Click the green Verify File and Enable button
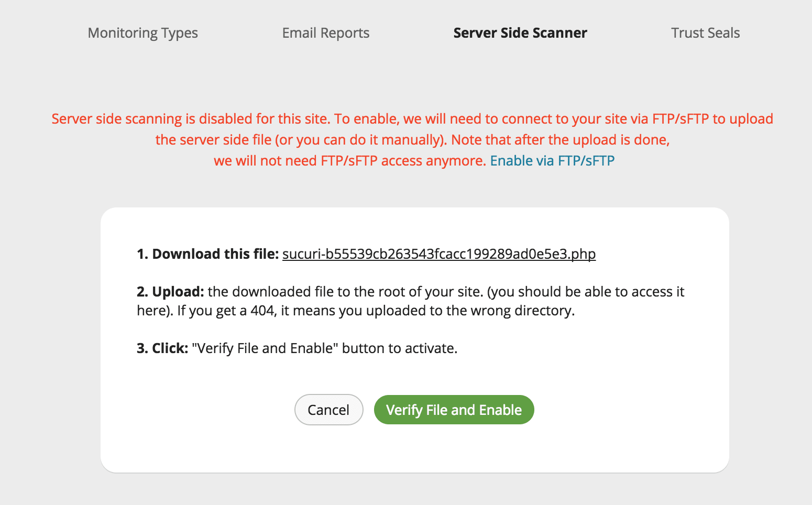This screenshot has width=812, height=505. click(454, 410)
